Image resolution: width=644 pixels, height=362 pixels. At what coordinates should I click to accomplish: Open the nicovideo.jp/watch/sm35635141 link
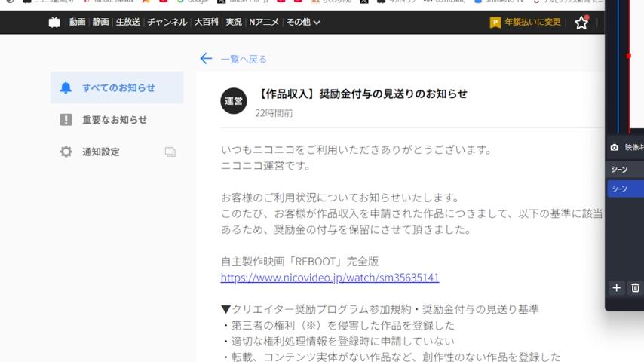tap(330, 278)
